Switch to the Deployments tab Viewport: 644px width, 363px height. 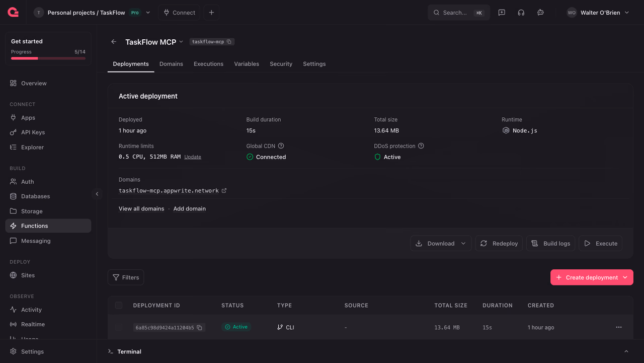point(131,64)
